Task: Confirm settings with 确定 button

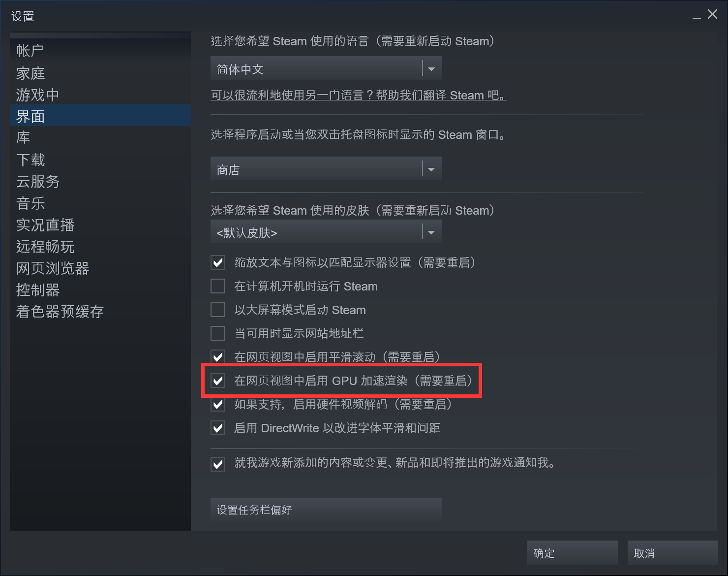Action: click(x=573, y=553)
